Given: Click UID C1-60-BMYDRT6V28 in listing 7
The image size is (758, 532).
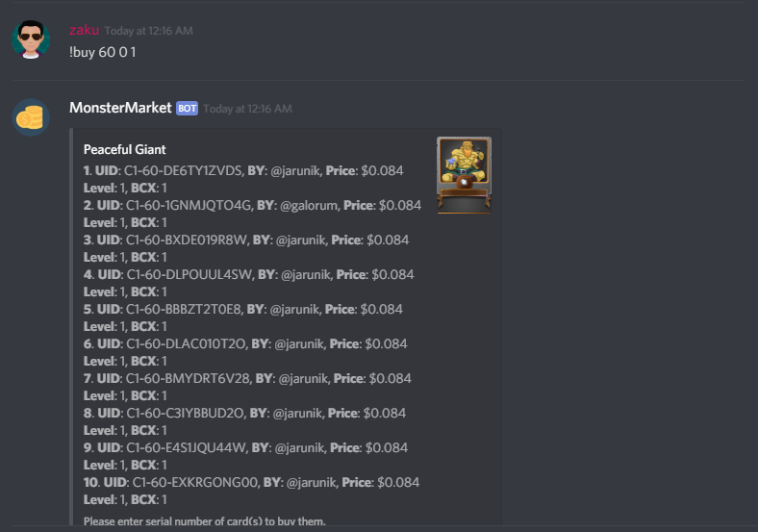Looking at the screenshot, I should pos(188,378).
